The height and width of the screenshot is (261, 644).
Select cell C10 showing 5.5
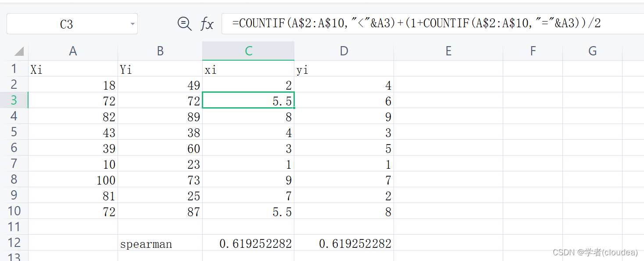pos(248,211)
